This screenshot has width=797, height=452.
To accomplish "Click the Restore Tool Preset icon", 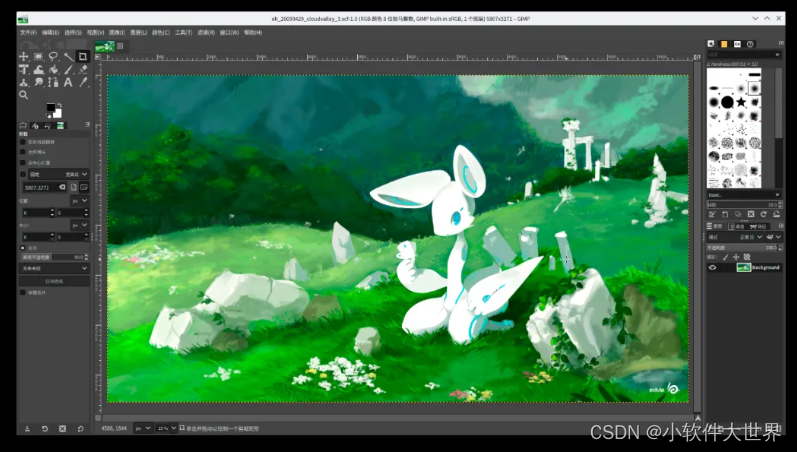I will (x=45, y=429).
